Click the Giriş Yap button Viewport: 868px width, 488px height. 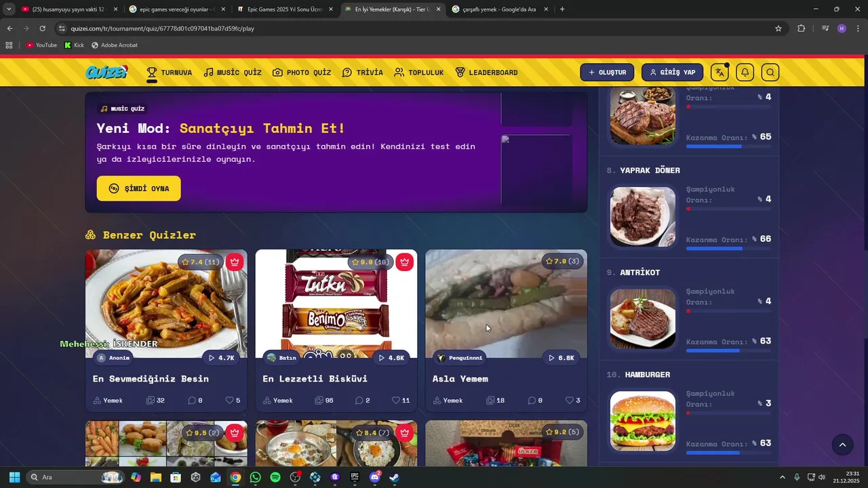pyautogui.click(x=672, y=73)
